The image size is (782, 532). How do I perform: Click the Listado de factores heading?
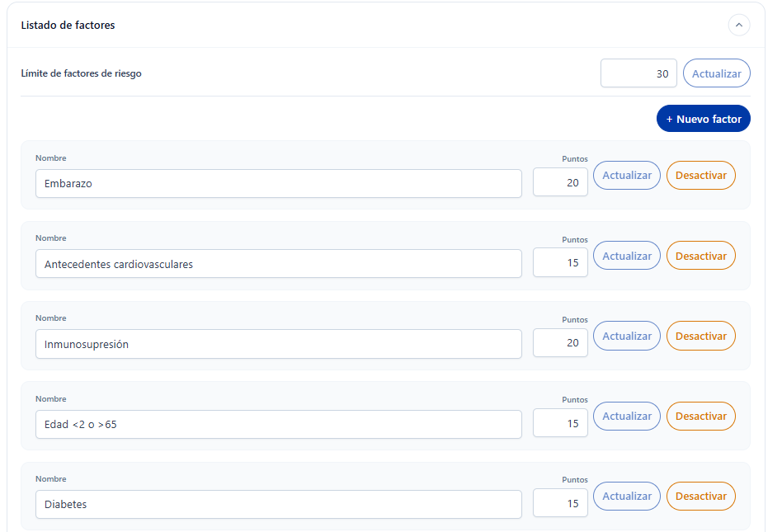tap(68, 26)
